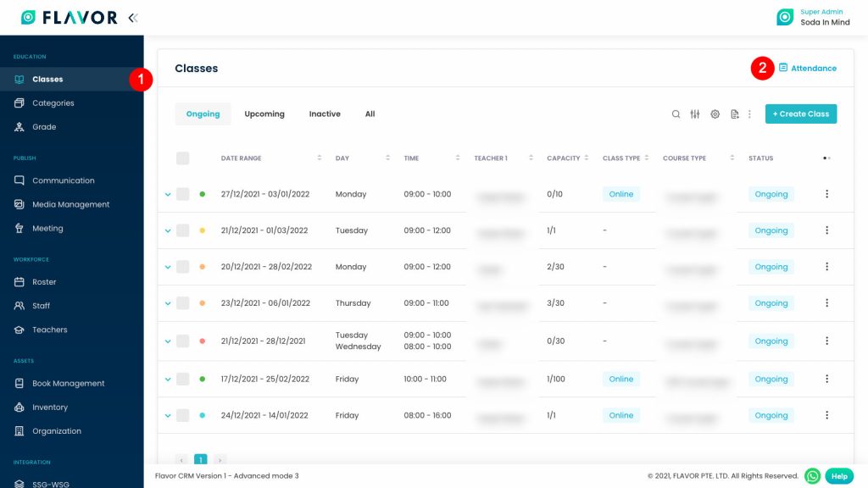This screenshot has width=868, height=488.
Task: Click the export document icon
Action: [732, 113]
